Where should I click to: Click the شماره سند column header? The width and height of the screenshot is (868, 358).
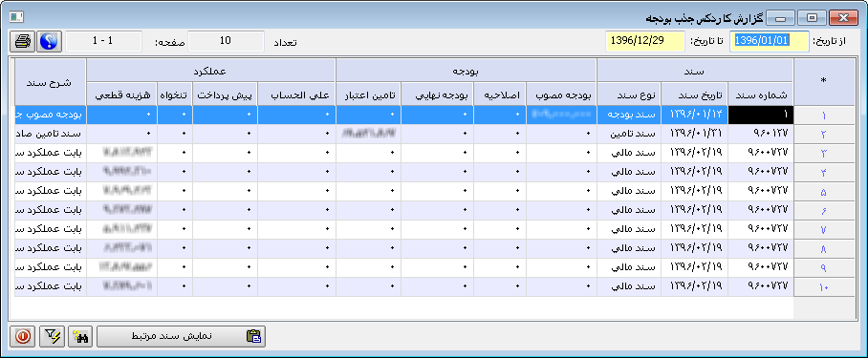(761, 95)
